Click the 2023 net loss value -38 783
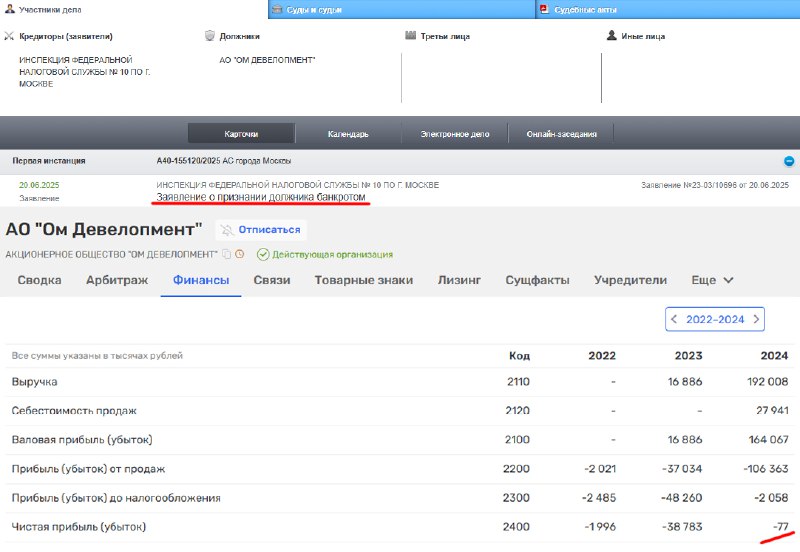This screenshot has width=800, height=552. coord(682,526)
